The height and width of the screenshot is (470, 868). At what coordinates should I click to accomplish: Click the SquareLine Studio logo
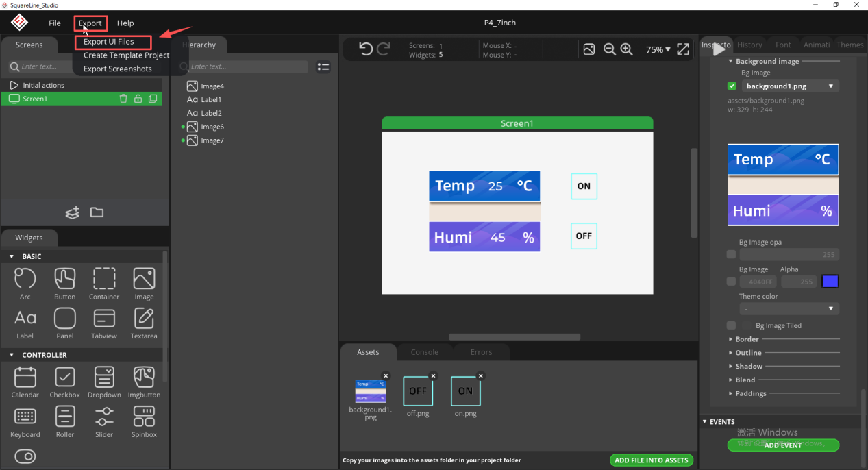tap(19, 23)
